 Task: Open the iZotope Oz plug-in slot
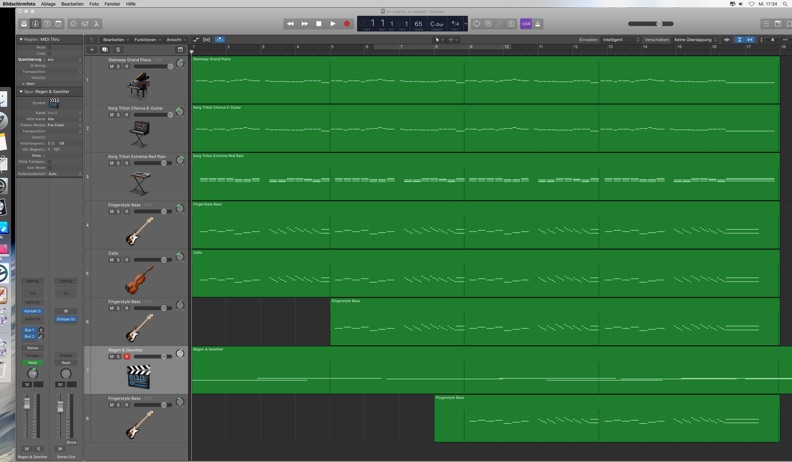[66, 319]
